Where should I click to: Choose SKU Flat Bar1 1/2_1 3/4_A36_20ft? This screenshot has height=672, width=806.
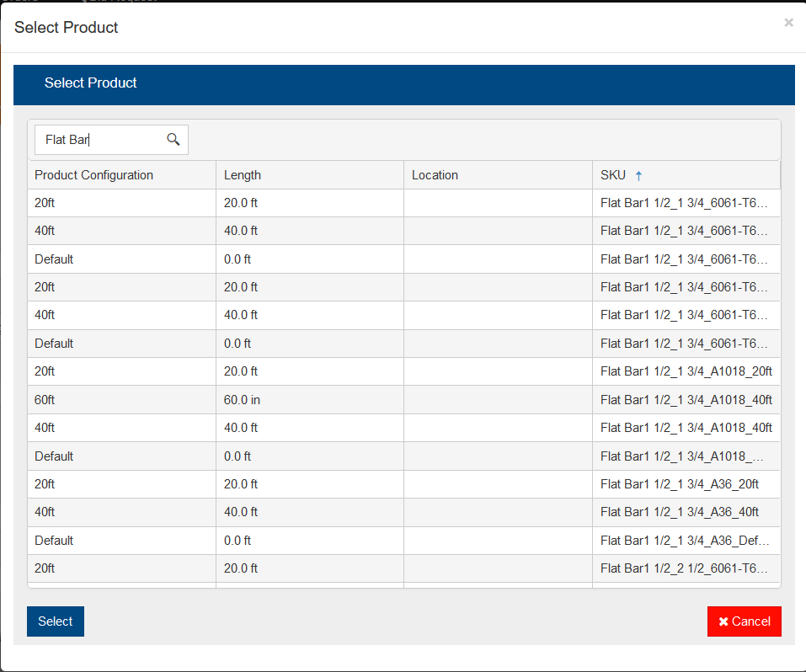679,484
